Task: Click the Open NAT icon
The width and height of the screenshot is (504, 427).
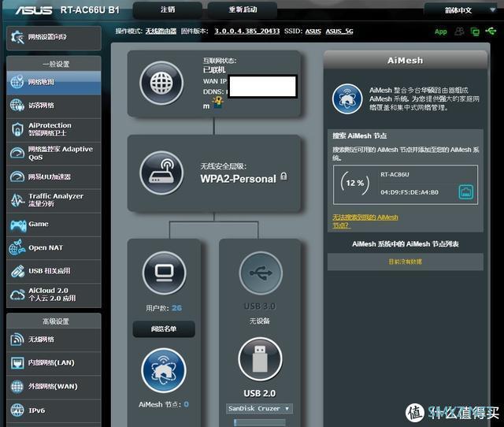Action: (x=17, y=247)
